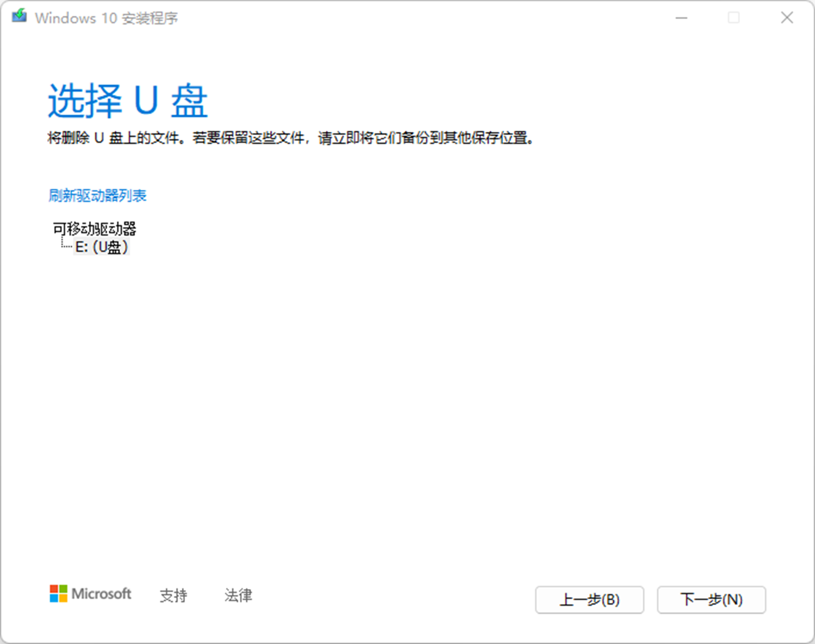Viewport: 815px width, 644px height.
Task: Click the Microsoft four-color squares logo
Action: pos(58,594)
